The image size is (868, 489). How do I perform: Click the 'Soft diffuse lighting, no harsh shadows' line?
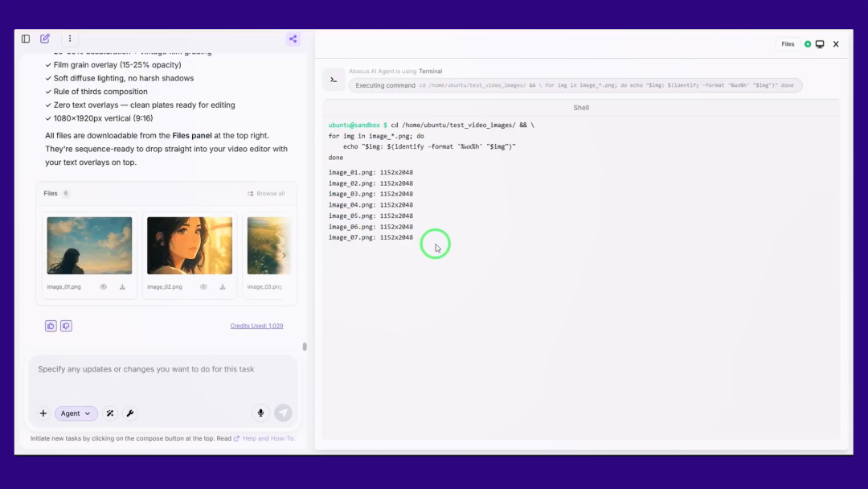(x=124, y=79)
